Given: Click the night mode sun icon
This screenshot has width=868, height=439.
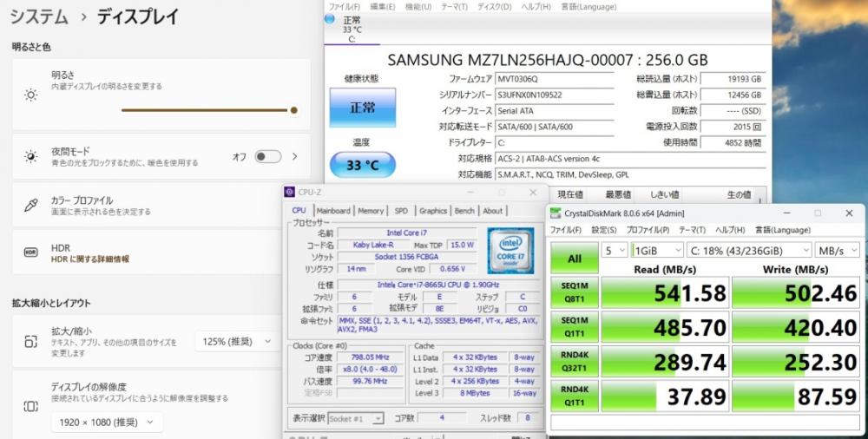Looking at the screenshot, I should coord(31,157).
